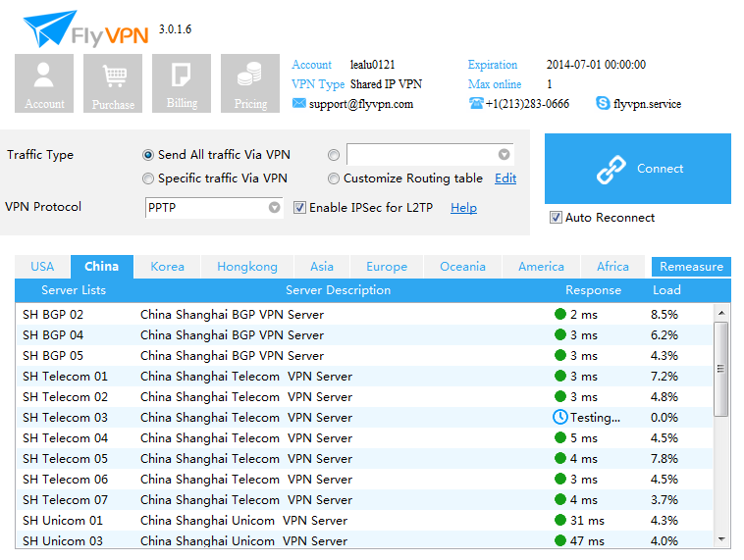Open the Billing icon button
This screenshot has height=560, width=744.
pyautogui.click(x=182, y=83)
